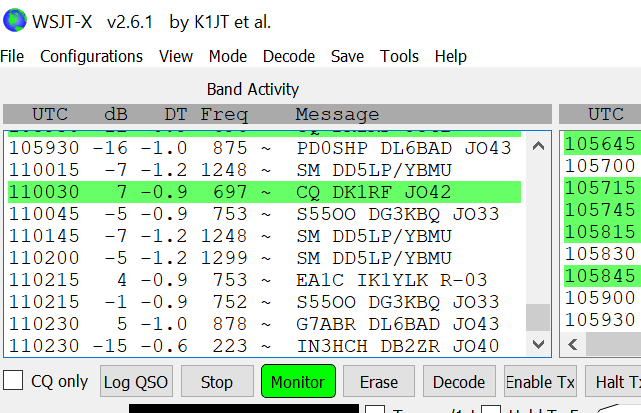Open the Tools menu
The height and width of the screenshot is (413, 641).
click(399, 56)
